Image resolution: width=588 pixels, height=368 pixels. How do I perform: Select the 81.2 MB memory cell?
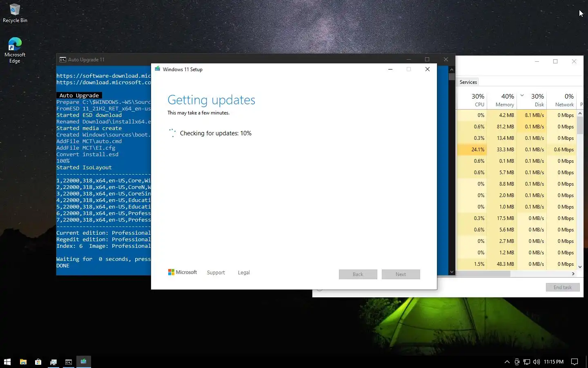tap(502, 127)
